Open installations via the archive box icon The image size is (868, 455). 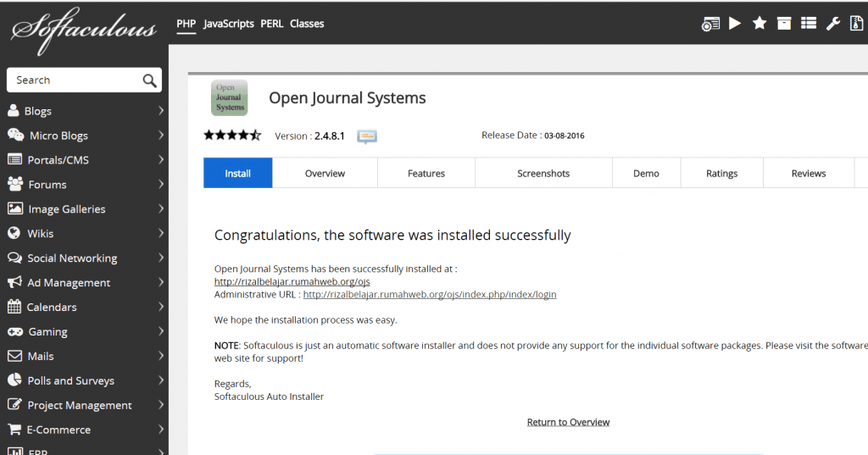pos(784,23)
